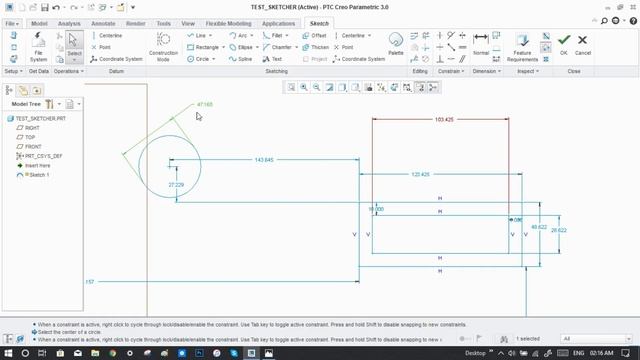Viewport: 640px width, 360px height.
Task: Open the Rectangle type dropdown arrow
Action: tap(223, 47)
